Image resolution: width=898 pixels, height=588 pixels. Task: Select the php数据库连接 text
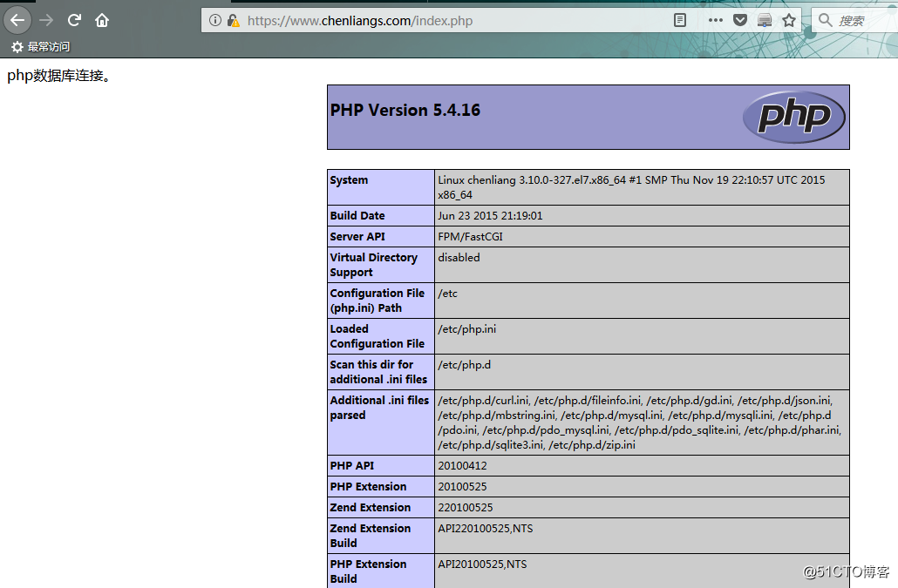59,76
